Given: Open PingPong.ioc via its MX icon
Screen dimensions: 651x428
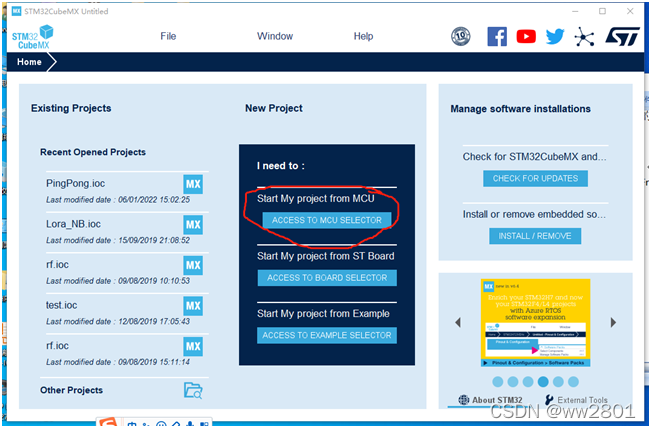Looking at the screenshot, I should (x=193, y=184).
